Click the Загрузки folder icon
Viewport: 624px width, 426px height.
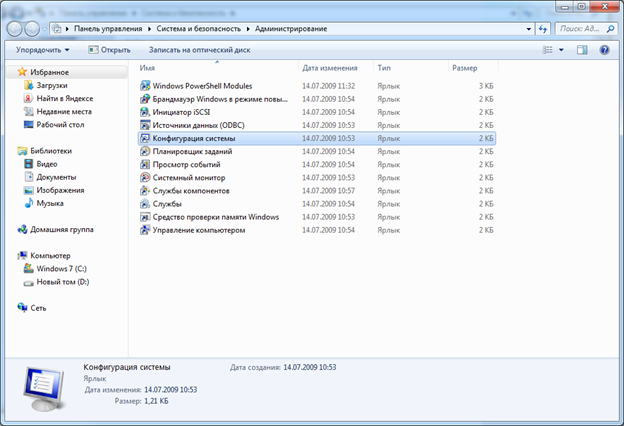click(x=29, y=85)
